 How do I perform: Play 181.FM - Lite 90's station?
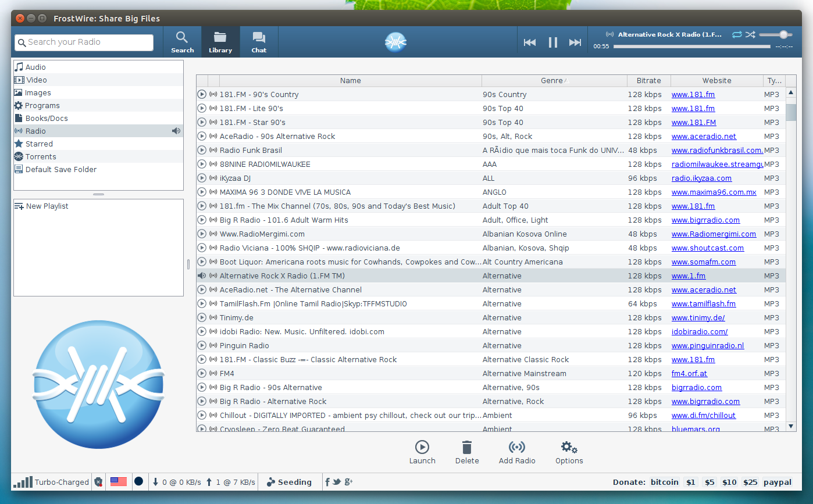point(202,109)
